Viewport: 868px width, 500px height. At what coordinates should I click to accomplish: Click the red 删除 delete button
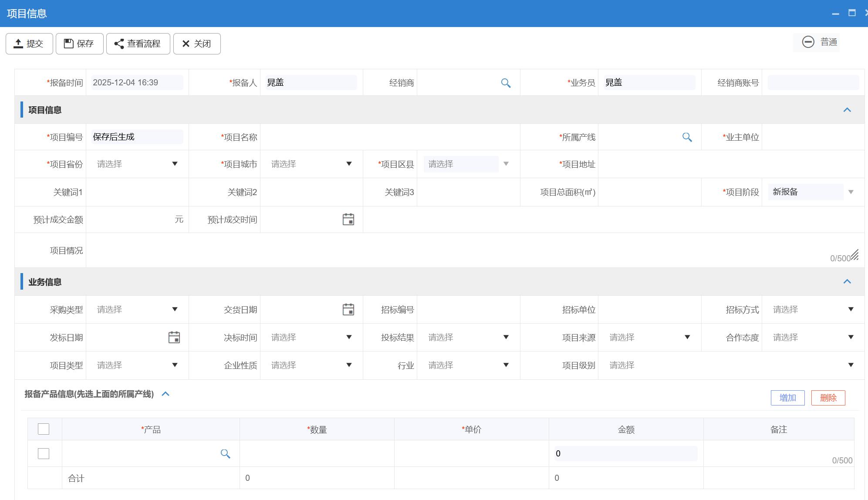click(828, 398)
